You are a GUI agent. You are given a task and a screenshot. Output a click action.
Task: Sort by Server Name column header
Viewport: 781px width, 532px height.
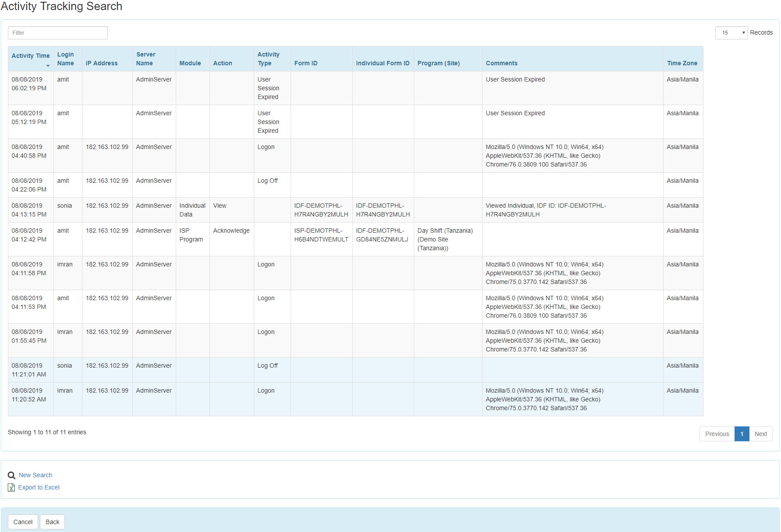[x=154, y=59]
